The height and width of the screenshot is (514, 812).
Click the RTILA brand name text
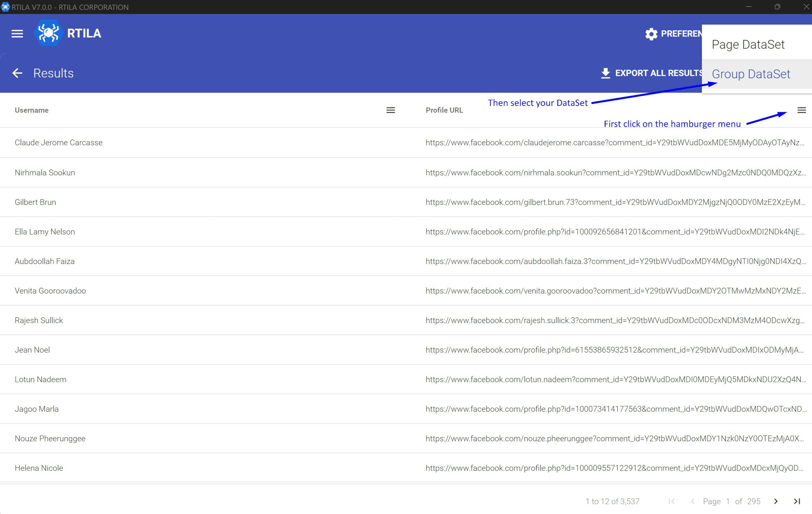coord(84,33)
